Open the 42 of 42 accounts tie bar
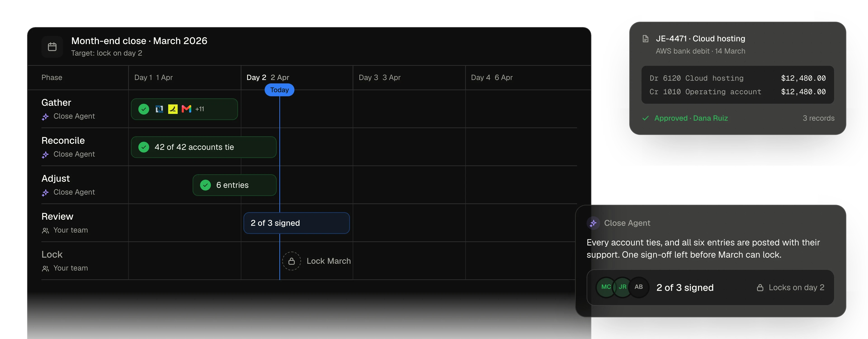The height and width of the screenshot is (339, 868). point(204,147)
